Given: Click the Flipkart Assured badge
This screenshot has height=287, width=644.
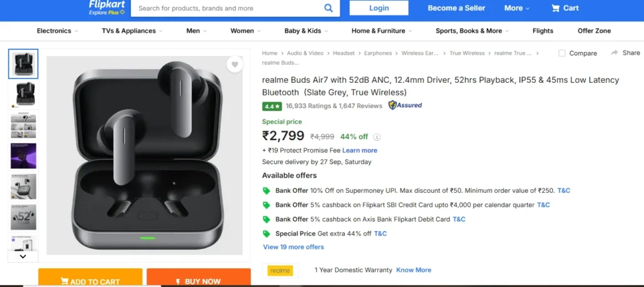Looking at the screenshot, I should 405,106.
